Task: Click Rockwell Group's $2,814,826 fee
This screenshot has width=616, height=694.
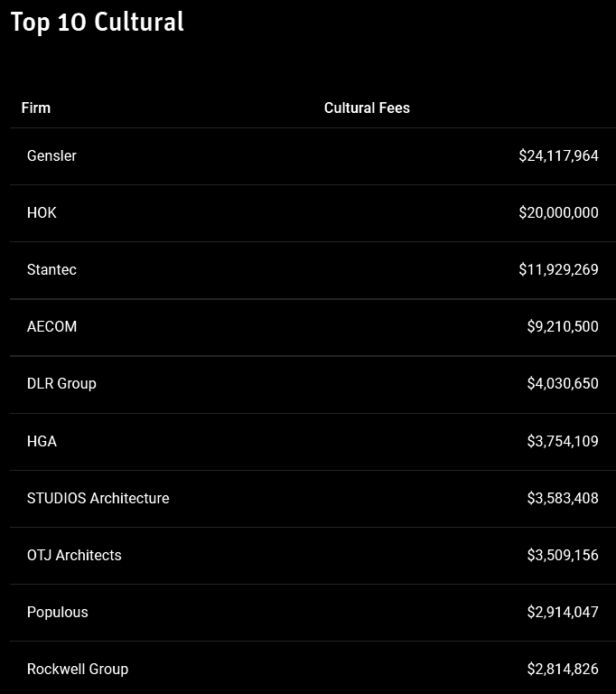Action: tap(562, 669)
